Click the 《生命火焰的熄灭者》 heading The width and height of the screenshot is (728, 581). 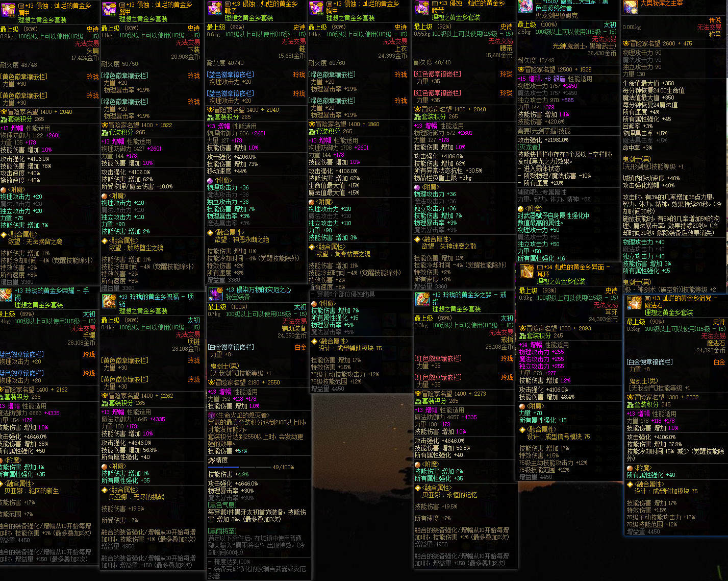[x=239, y=416]
